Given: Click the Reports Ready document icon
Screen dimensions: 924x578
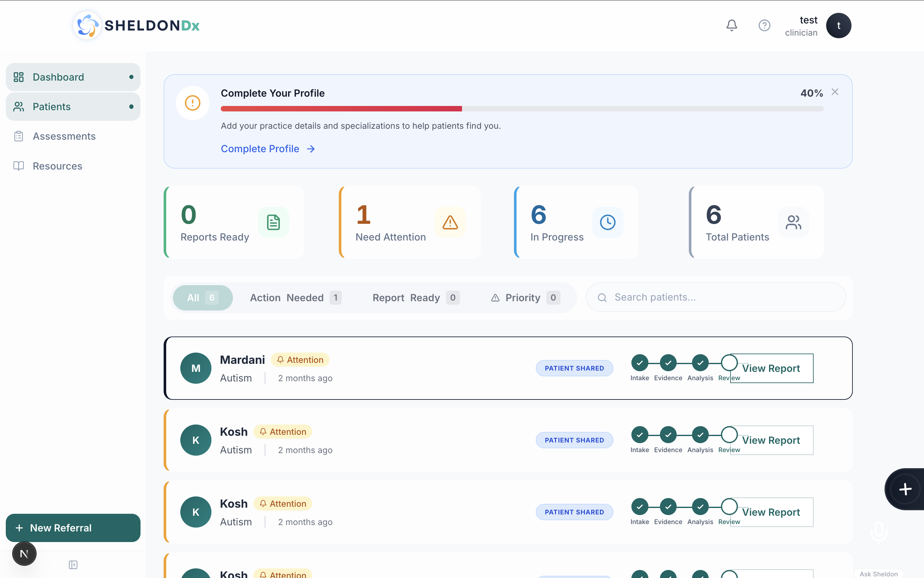Looking at the screenshot, I should click(x=273, y=222).
